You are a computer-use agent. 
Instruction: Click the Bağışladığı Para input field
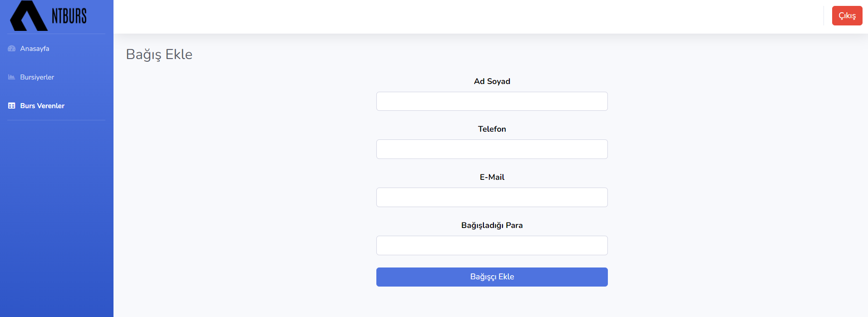pyautogui.click(x=492, y=246)
